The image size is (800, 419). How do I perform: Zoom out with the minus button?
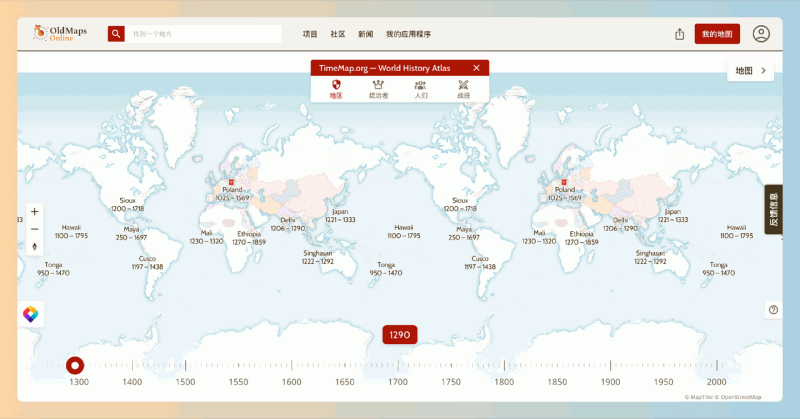click(x=35, y=229)
